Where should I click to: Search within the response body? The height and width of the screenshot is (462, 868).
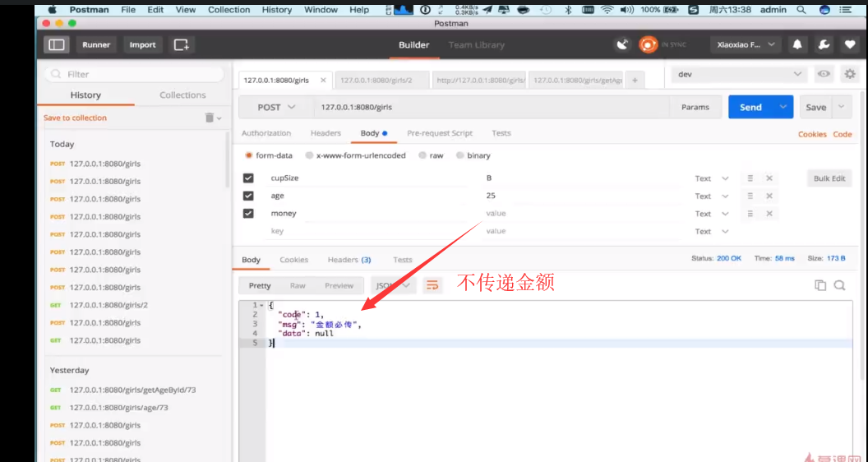[839, 285]
